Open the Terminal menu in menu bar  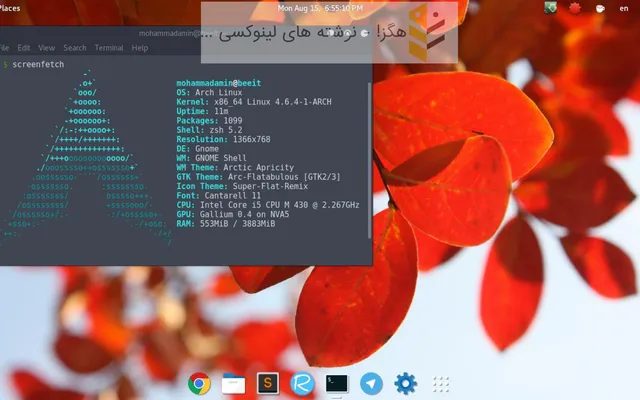coord(109,48)
